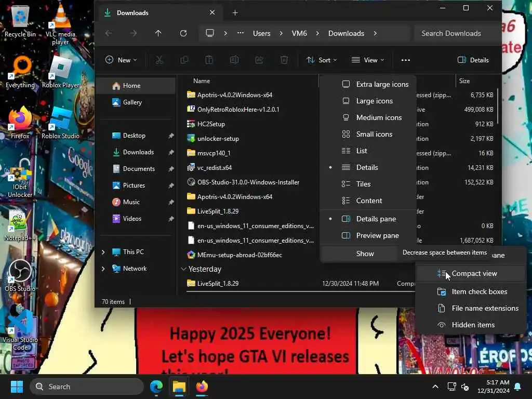This screenshot has width=532, height=399.
Task: Go up one folder level
Action: click(158, 33)
